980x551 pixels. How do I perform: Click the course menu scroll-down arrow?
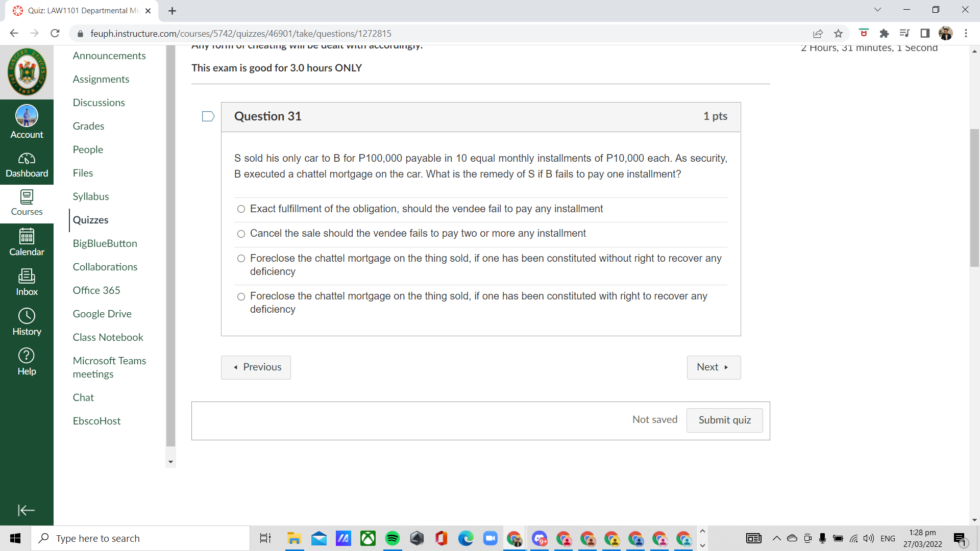tap(170, 462)
